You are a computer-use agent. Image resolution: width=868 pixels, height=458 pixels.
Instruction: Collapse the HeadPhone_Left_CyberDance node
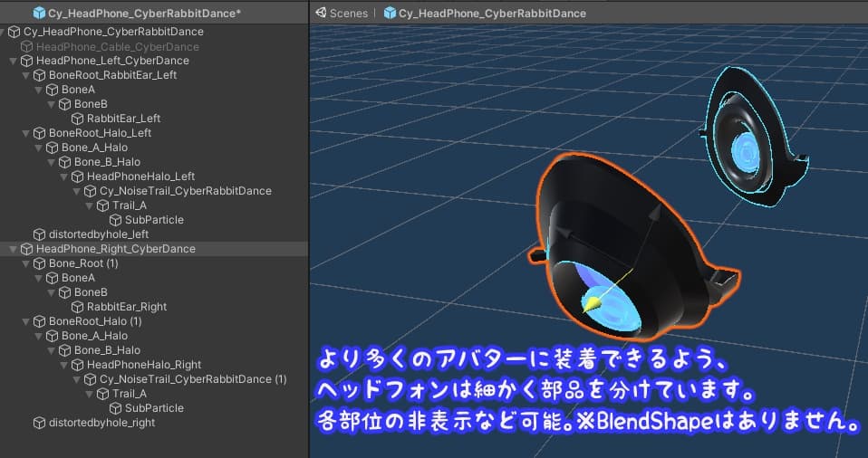(14, 61)
